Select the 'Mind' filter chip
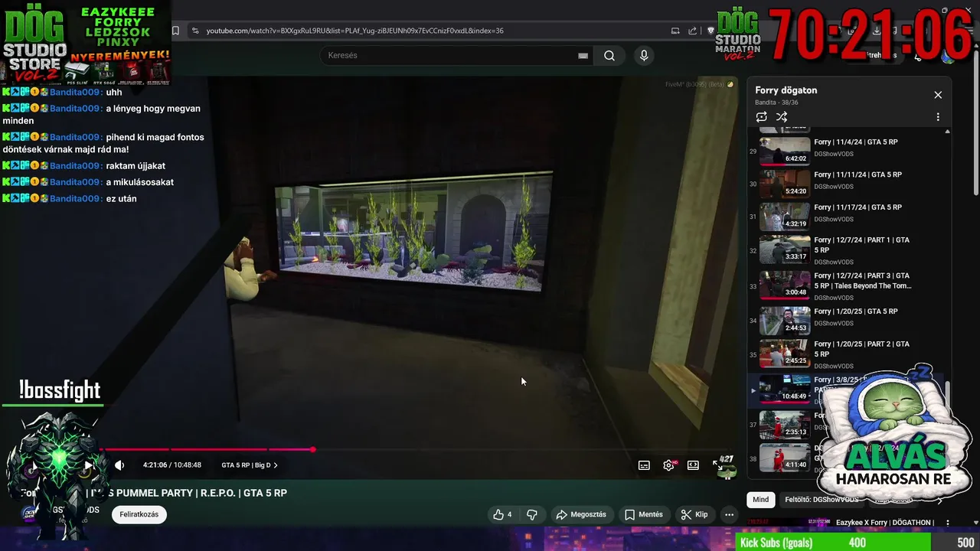The image size is (980, 551). click(x=760, y=500)
